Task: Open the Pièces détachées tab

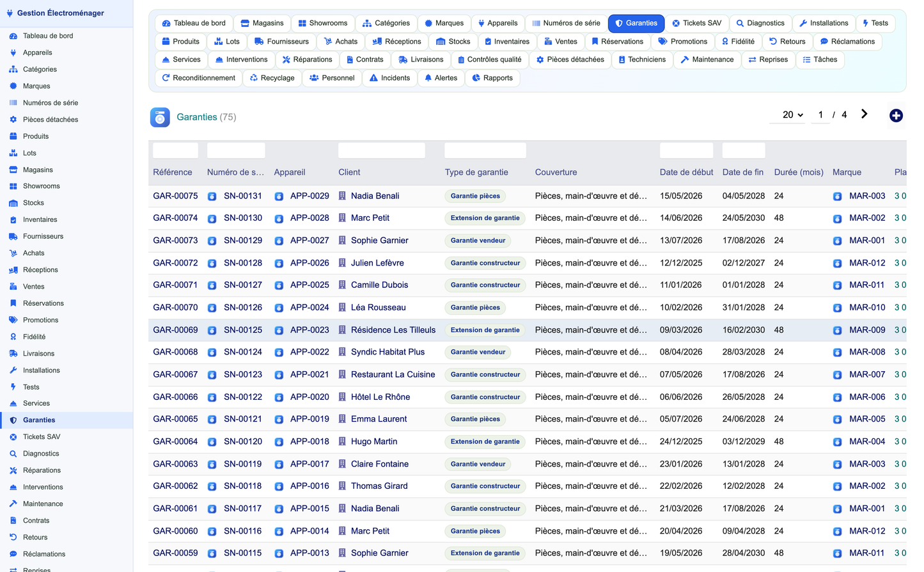Action: [570, 60]
